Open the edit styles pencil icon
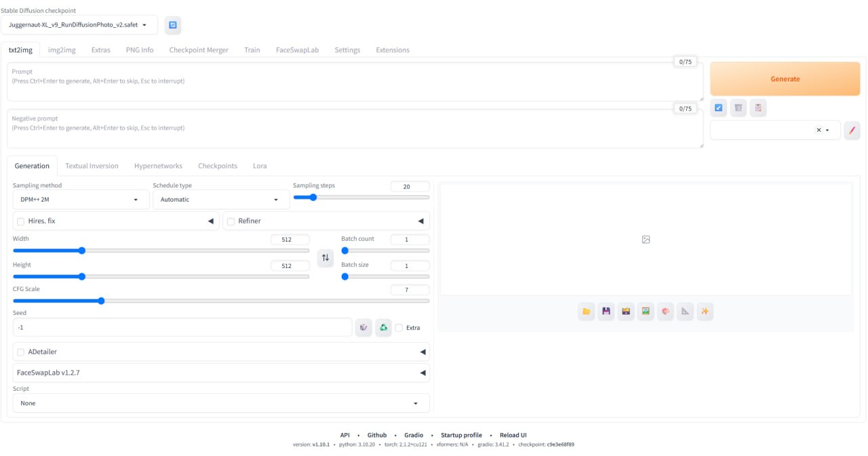This screenshot has height=456, width=868. (852, 130)
